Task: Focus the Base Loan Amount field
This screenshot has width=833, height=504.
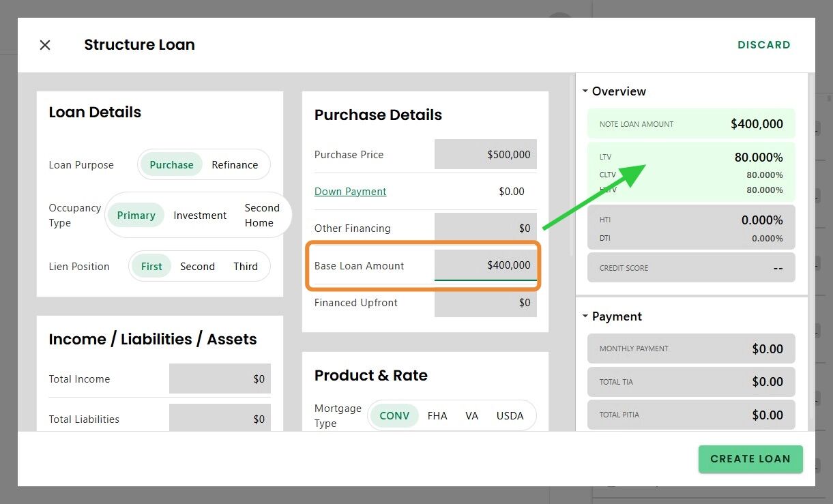Action: [x=486, y=265]
